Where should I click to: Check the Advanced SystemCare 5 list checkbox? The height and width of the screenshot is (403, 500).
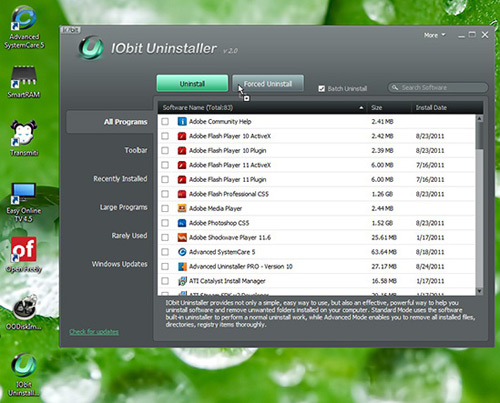click(x=165, y=252)
